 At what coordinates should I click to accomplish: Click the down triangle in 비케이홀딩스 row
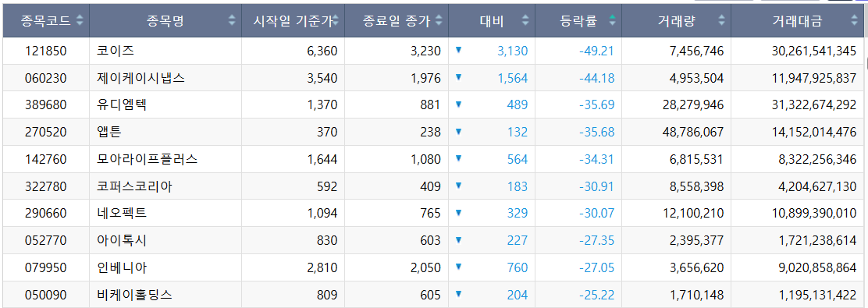point(458,294)
